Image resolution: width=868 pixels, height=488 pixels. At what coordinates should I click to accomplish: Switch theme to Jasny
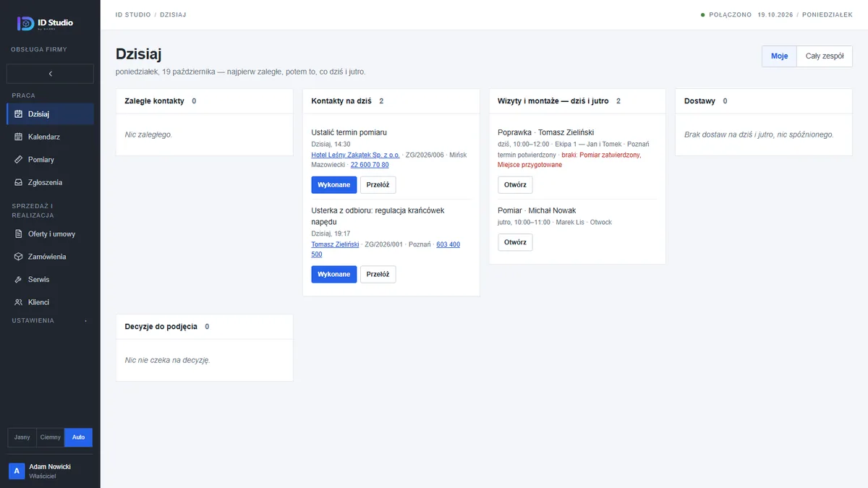[22, 437]
